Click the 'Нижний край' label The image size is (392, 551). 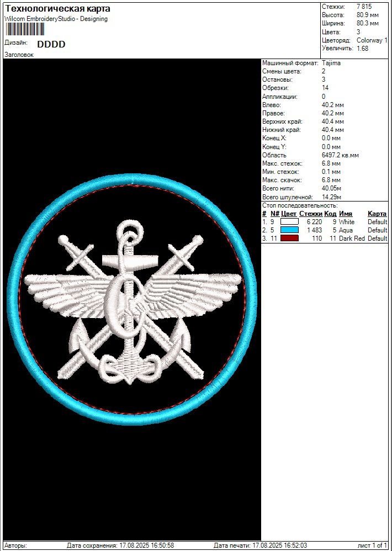[x=282, y=130]
